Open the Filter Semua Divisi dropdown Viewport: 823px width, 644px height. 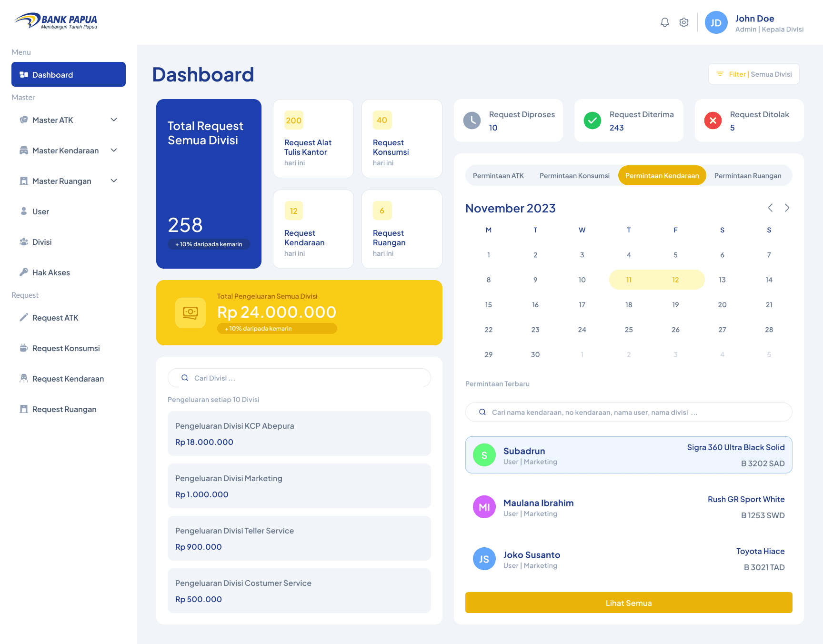pyautogui.click(x=754, y=74)
